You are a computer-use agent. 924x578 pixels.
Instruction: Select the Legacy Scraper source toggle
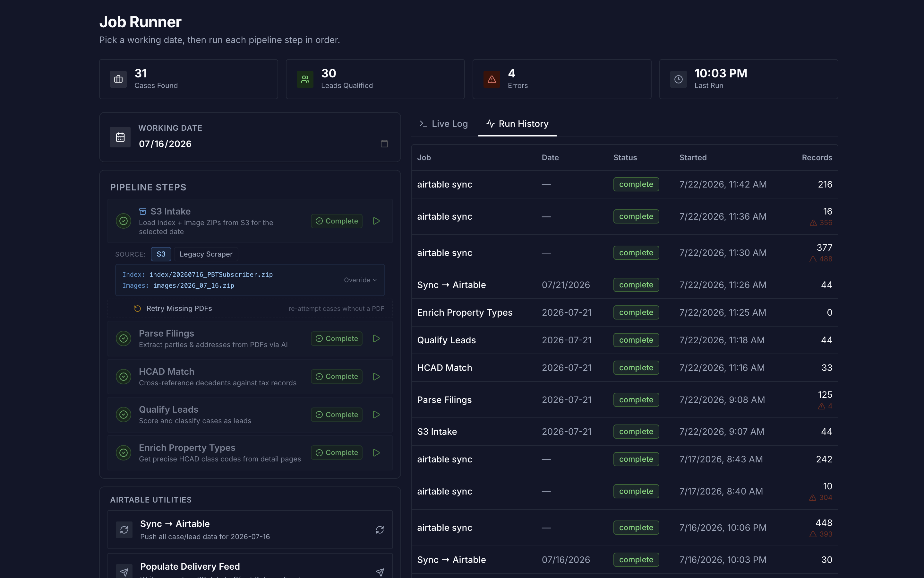click(x=206, y=254)
